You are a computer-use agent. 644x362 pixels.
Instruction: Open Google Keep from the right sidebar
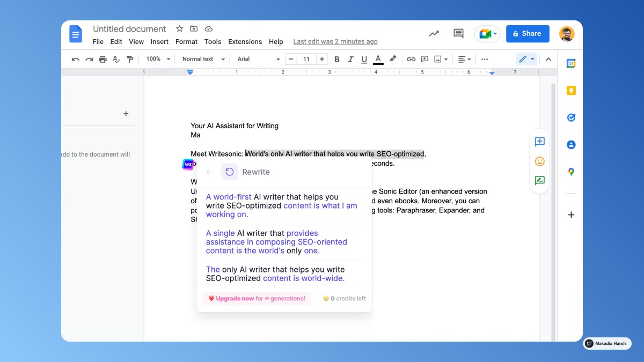click(x=570, y=90)
